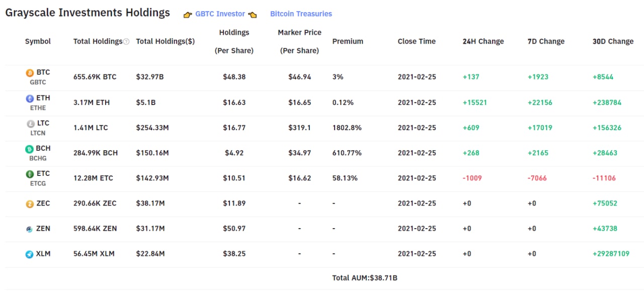Click the Premium column header
This screenshot has width=644, height=293.
tap(348, 41)
